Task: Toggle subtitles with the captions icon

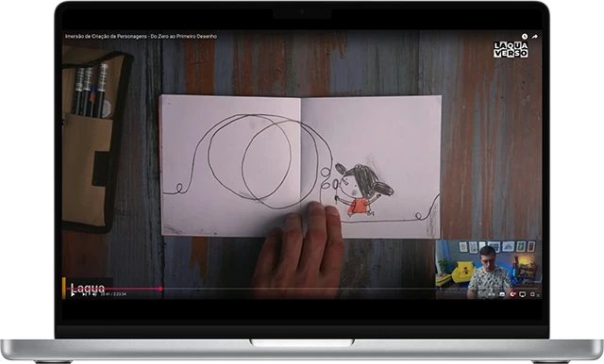Action: tap(502, 294)
